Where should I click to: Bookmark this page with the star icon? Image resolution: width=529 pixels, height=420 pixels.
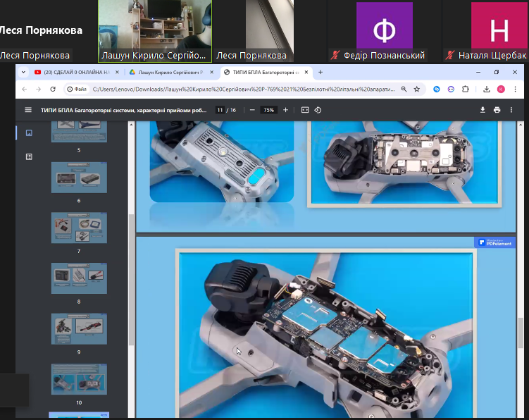[x=417, y=89]
